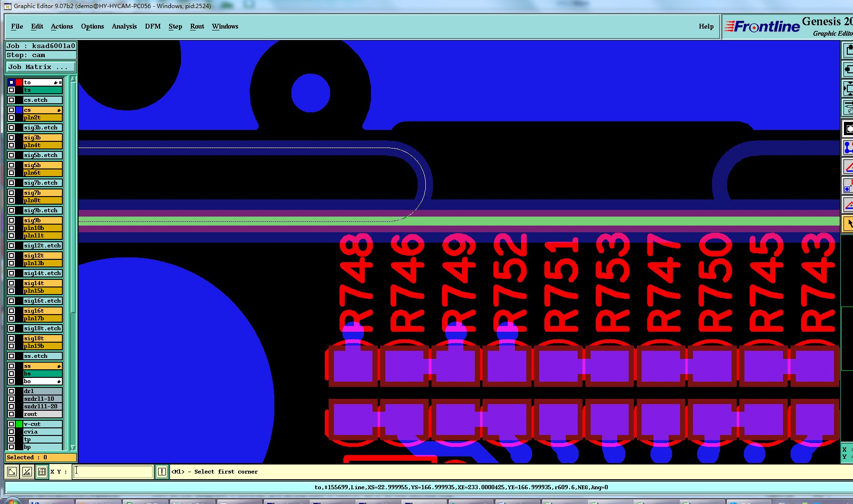Screen dimensions: 853x504
Task: Click layer list scrollbar down arrow
Action: [x=73, y=447]
